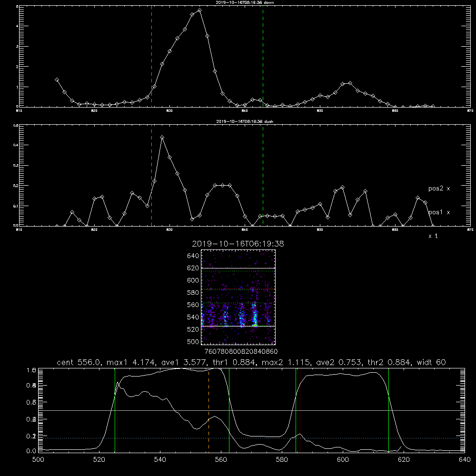This screenshot has width=476, height=476.
Task: Click the dawn plot title text
Action: click(x=245, y=2)
